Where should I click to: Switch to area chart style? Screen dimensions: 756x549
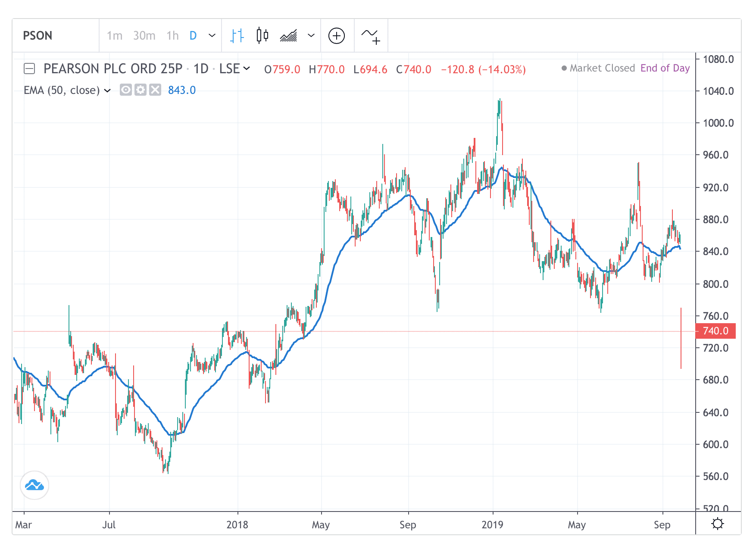288,35
